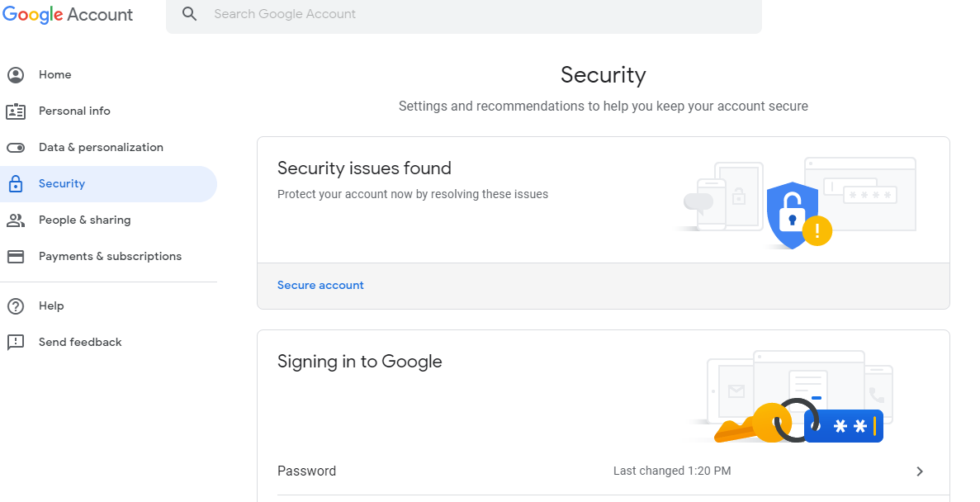Select People & sharing menu item
This screenshot has width=980, height=502.
tap(84, 220)
